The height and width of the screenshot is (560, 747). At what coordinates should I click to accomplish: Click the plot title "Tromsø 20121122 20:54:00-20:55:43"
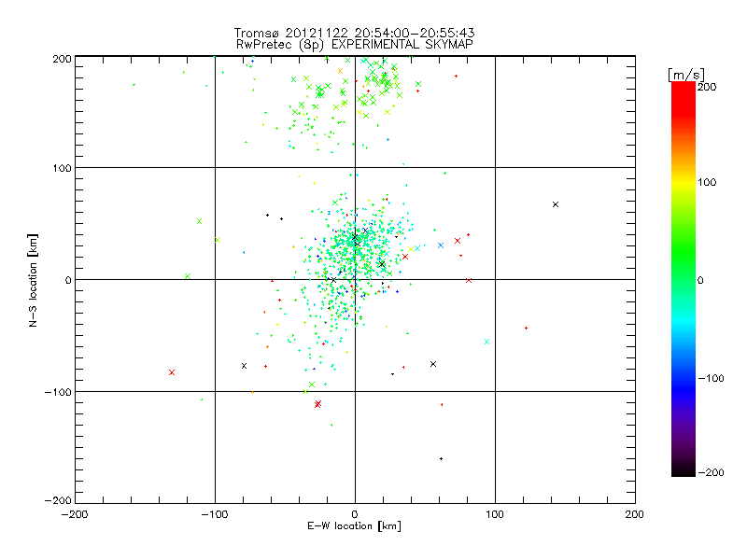354,33
